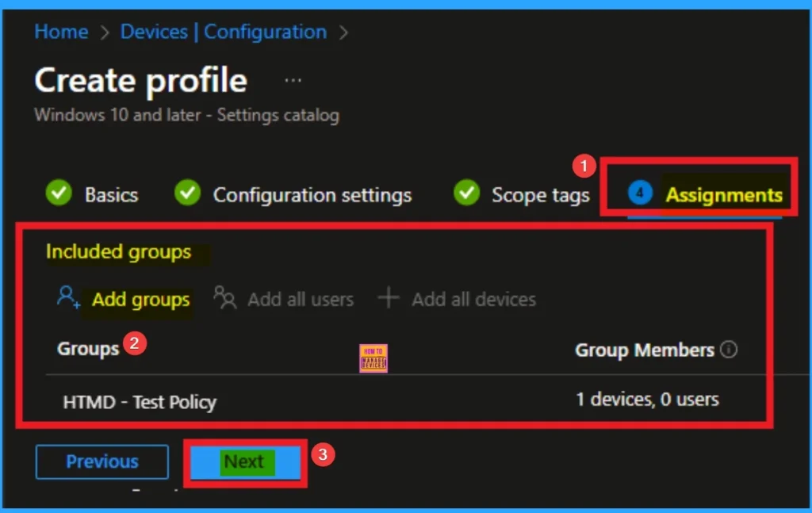
Task: Click the Add all users icon
Action: pos(224,300)
